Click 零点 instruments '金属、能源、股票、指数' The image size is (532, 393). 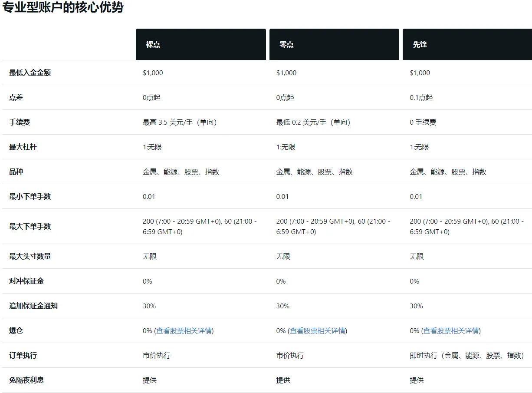click(315, 172)
